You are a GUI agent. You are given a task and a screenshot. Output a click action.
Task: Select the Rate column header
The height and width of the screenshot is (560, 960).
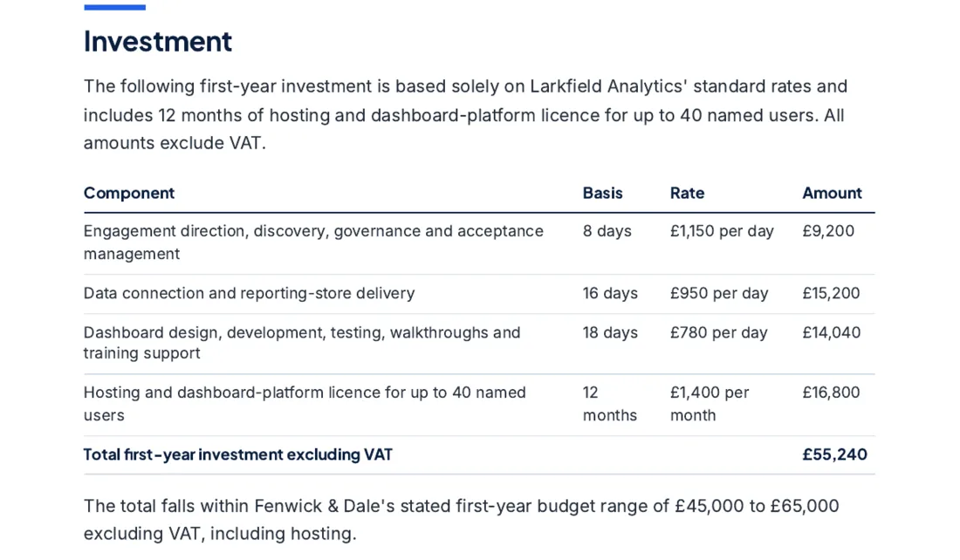(687, 193)
